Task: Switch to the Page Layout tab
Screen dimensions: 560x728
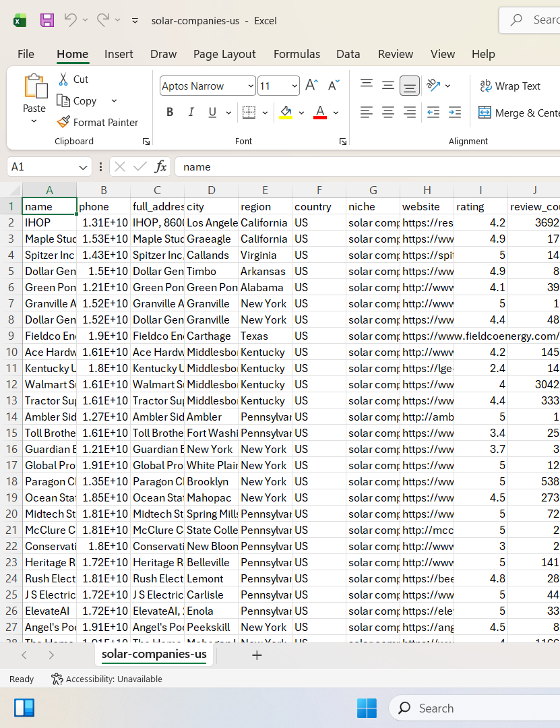Action: [x=225, y=55]
